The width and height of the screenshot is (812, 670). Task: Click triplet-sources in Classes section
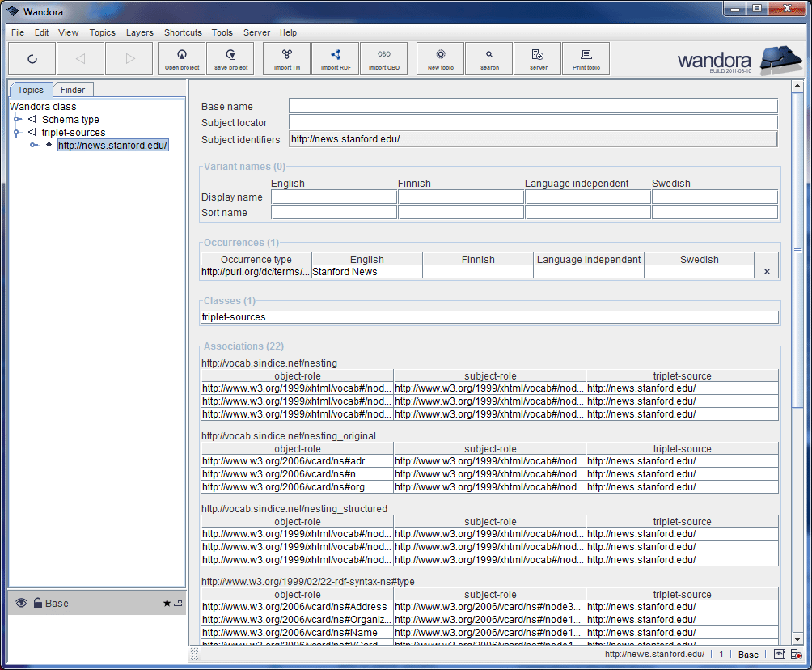[x=234, y=317]
